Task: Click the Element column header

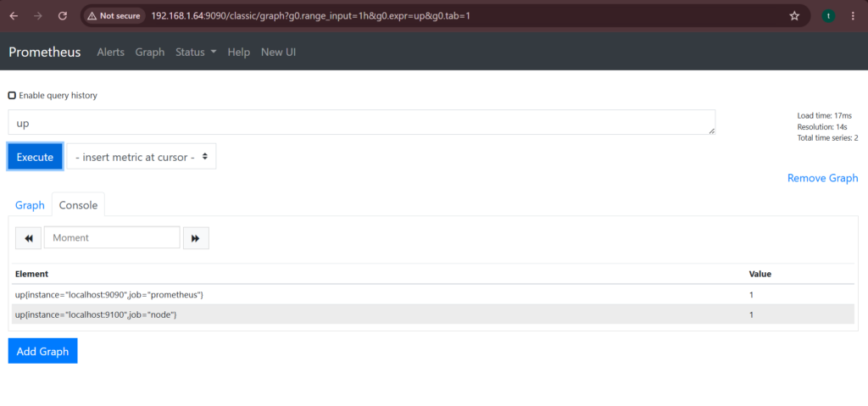Action: [x=31, y=274]
